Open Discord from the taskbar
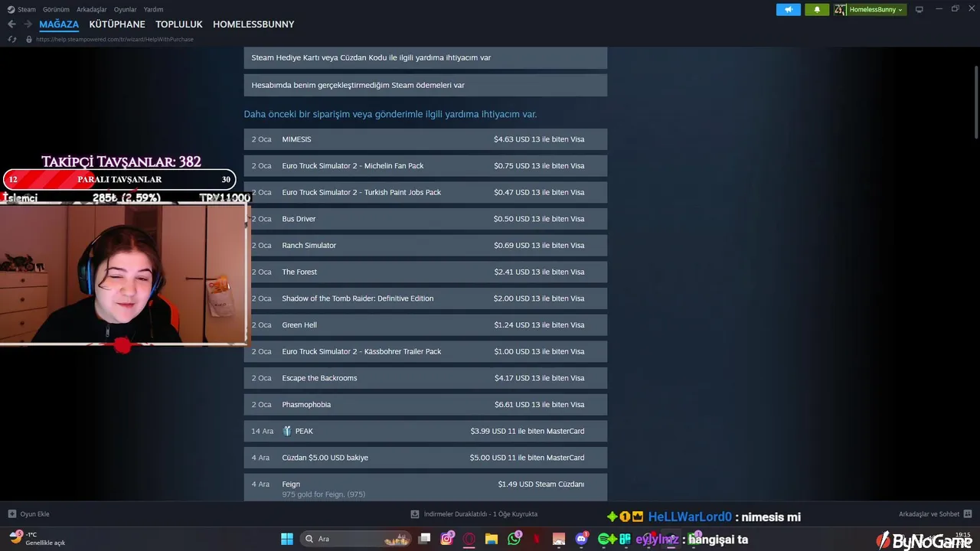Image resolution: width=980 pixels, height=551 pixels. click(x=581, y=539)
